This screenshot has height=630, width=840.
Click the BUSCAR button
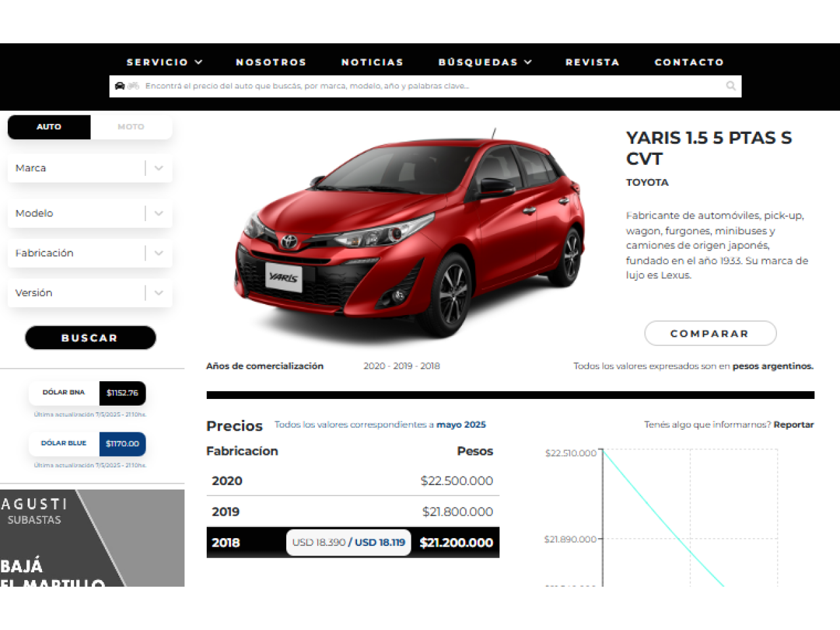click(91, 338)
